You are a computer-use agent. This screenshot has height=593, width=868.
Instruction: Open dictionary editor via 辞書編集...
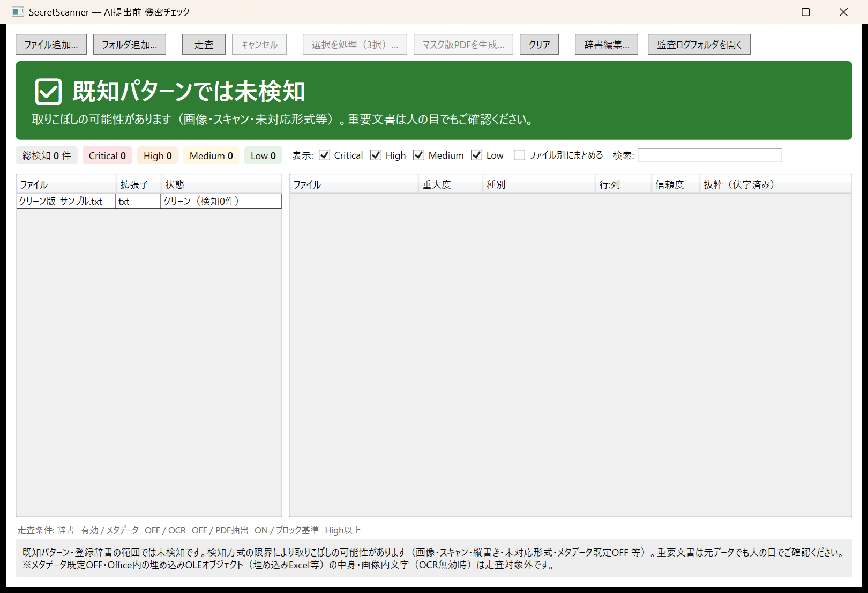[x=607, y=45]
